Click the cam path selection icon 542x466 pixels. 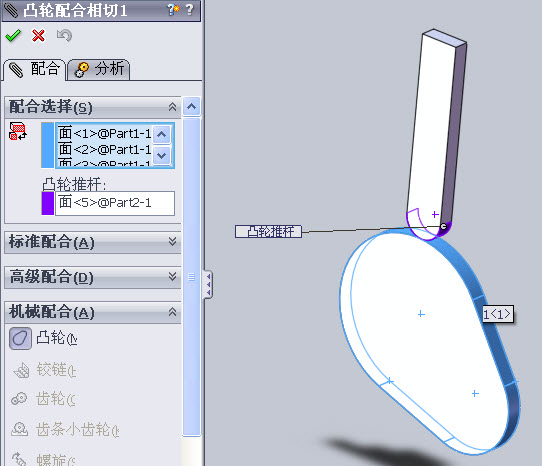click(x=18, y=131)
